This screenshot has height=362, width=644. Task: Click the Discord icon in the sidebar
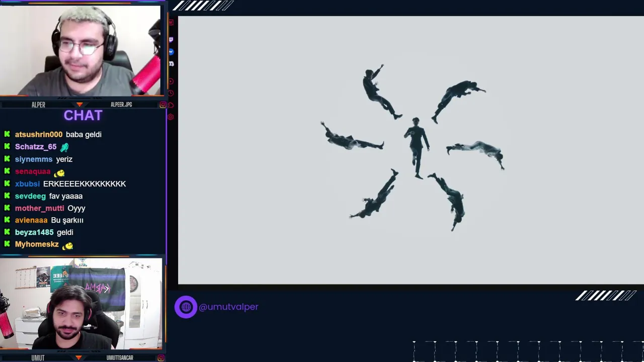pos(171,64)
